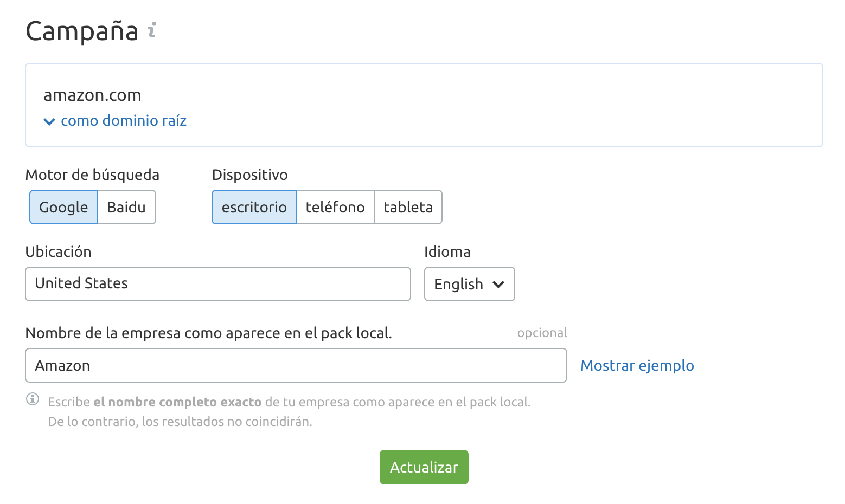Open the 'Mostrar ejemplo' link
The height and width of the screenshot is (504, 845).
point(637,366)
